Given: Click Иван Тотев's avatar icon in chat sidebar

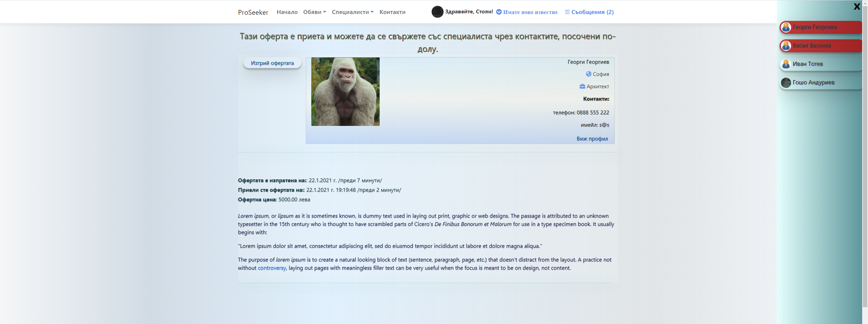Looking at the screenshot, I should (786, 64).
